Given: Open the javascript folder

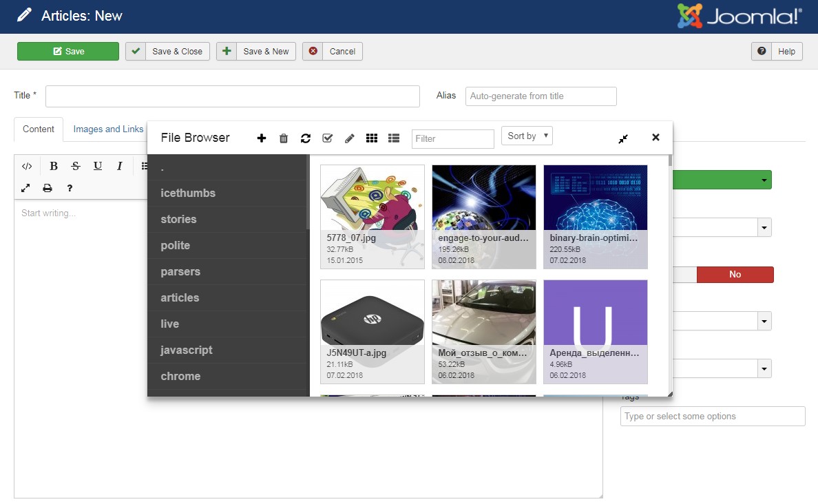Looking at the screenshot, I should (x=228, y=350).
